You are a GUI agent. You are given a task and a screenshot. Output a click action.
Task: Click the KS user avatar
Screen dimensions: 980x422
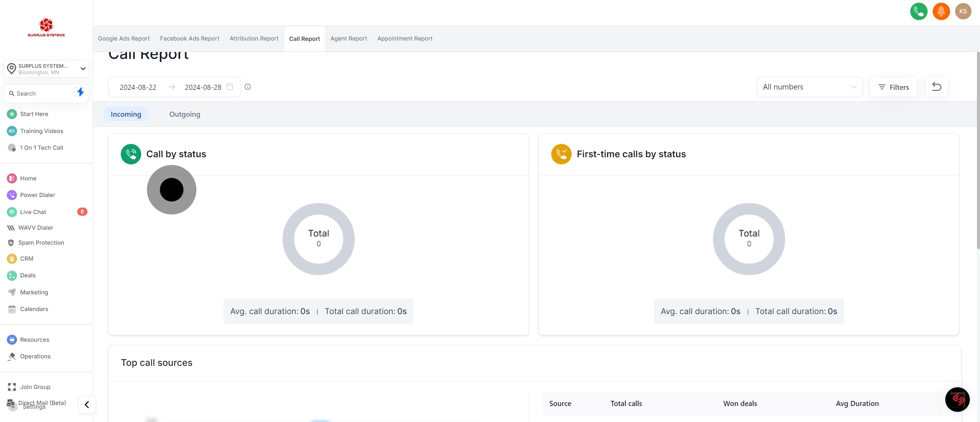pyautogui.click(x=963, y=12)
